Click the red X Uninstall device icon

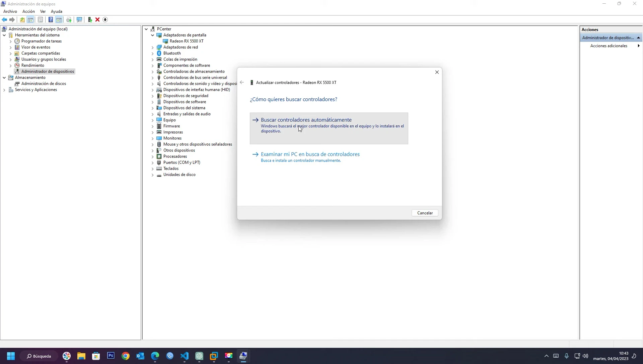[97, 20]
